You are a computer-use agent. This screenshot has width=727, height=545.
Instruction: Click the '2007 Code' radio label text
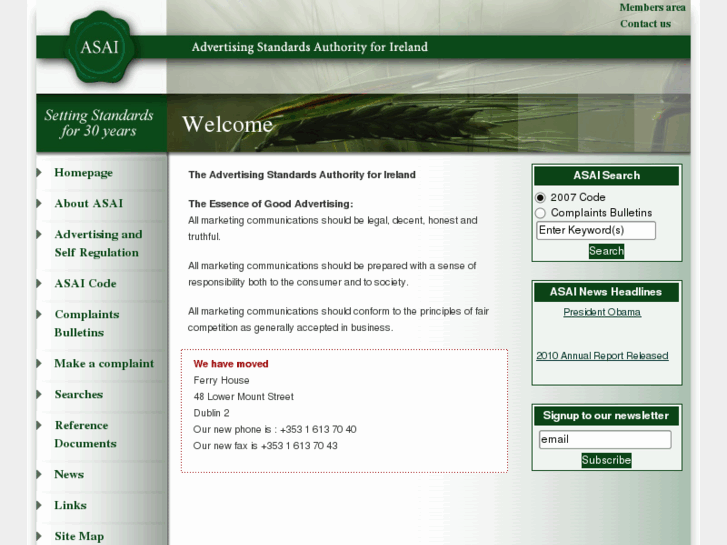(x=578, y=198)
